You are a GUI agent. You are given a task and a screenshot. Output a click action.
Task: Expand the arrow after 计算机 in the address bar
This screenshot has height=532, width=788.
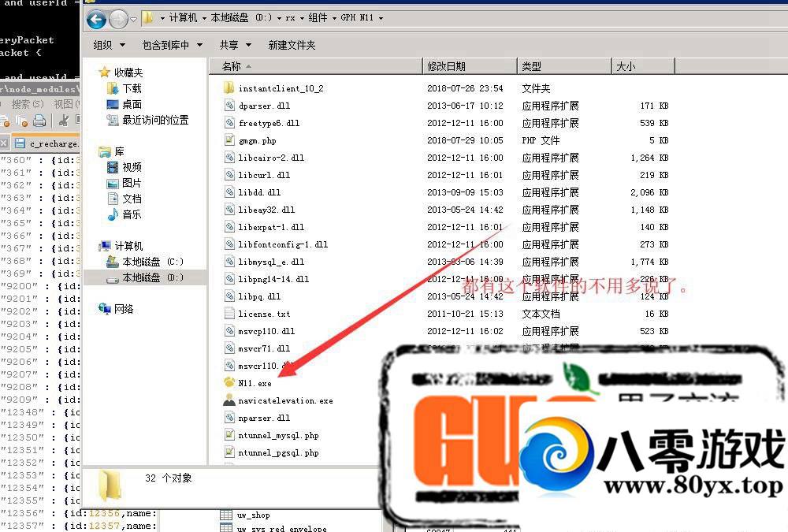point(204,18)
